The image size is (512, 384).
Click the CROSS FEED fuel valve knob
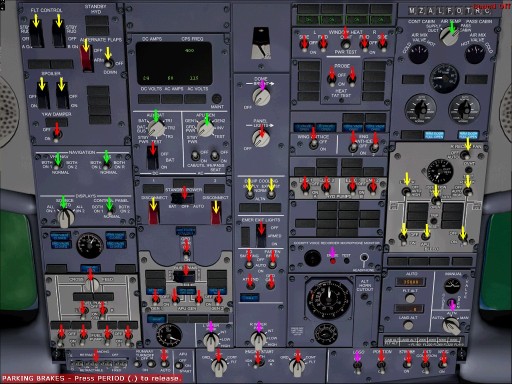(x=91, y=285)
